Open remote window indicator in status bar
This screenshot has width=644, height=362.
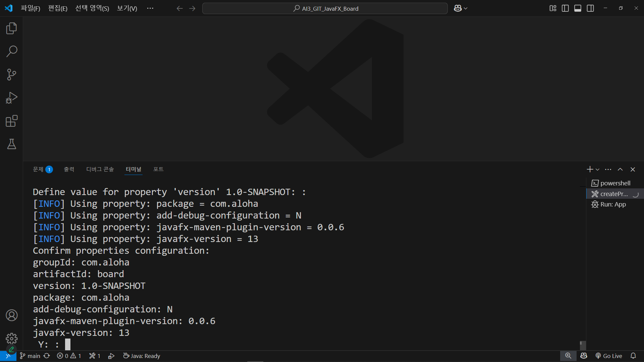[x=8, y=356]
